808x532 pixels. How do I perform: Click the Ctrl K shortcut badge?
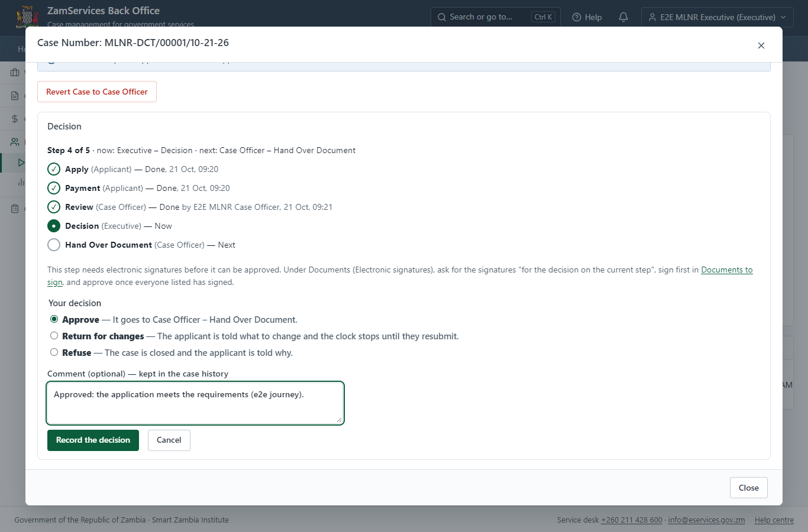click(x=543, y=17)
